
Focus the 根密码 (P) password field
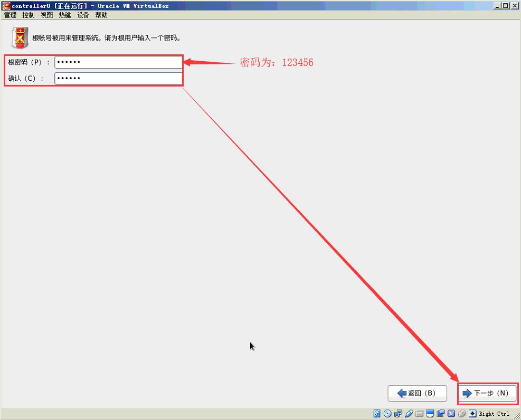(x=118, y=62)
